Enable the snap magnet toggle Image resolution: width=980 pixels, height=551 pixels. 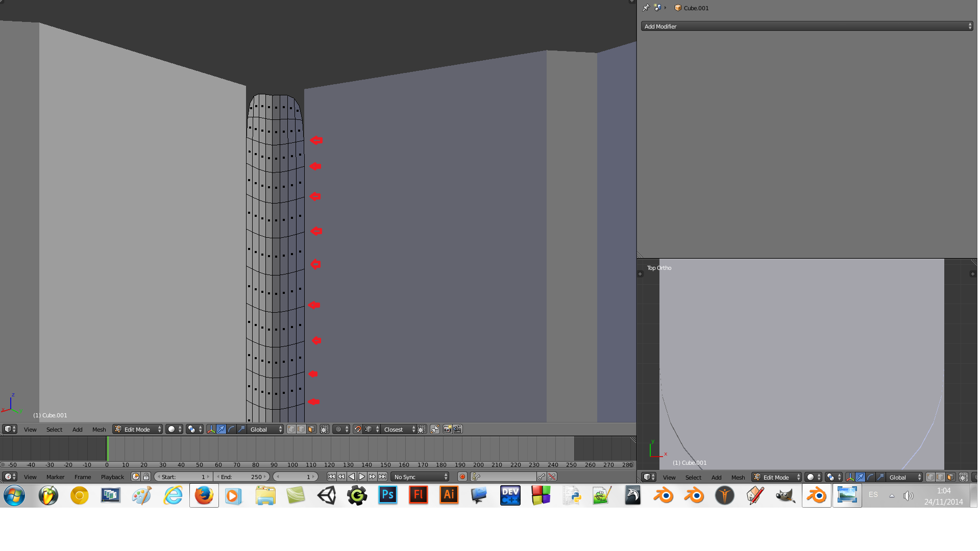[x=358, y=429]
